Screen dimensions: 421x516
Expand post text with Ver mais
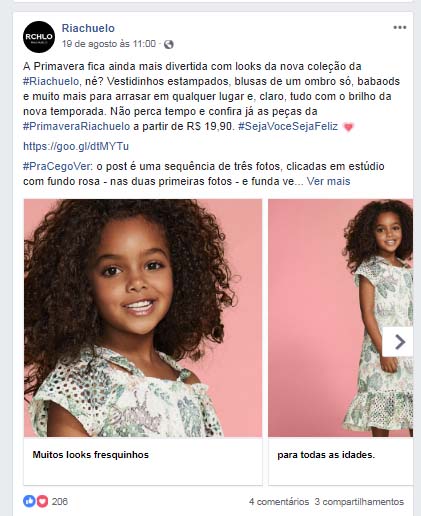coord(328,181)
